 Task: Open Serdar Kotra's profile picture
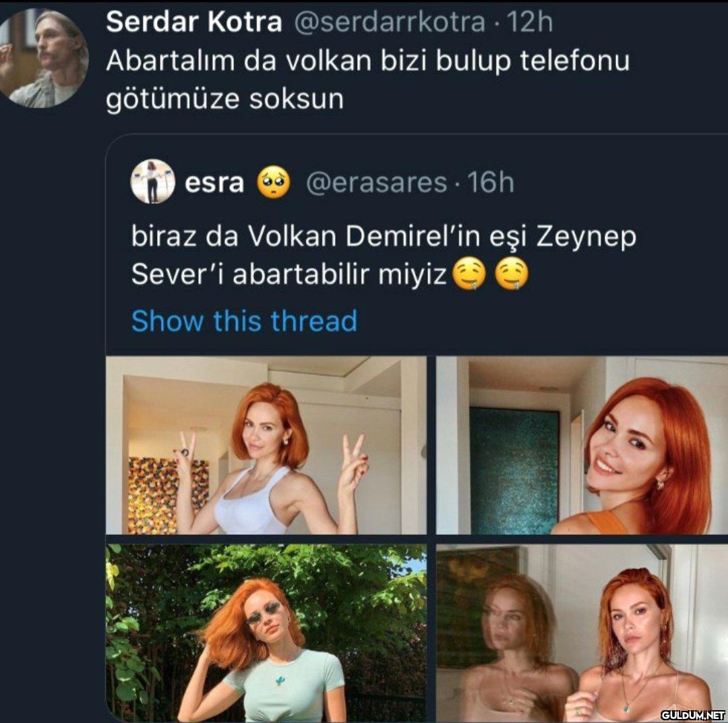point(44,57)
